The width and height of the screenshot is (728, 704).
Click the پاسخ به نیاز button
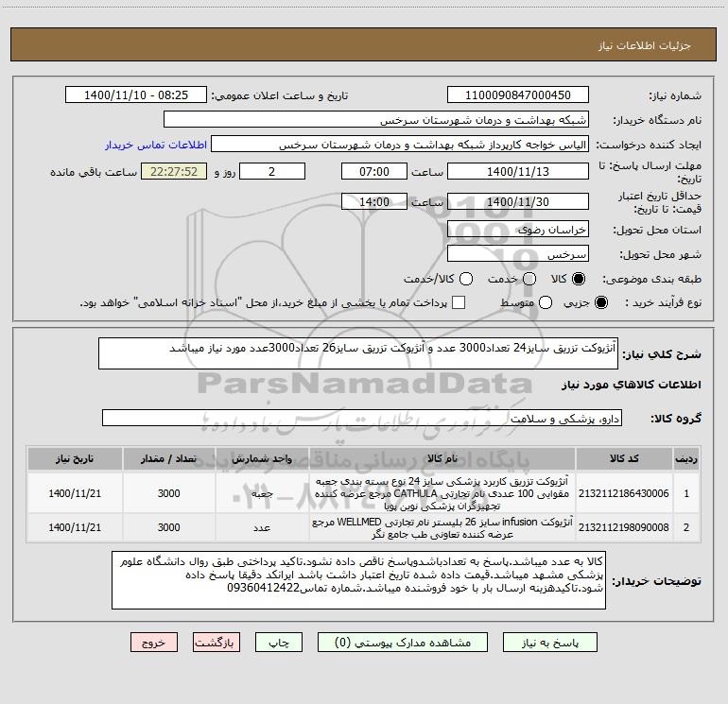click(x=550, y=643)
